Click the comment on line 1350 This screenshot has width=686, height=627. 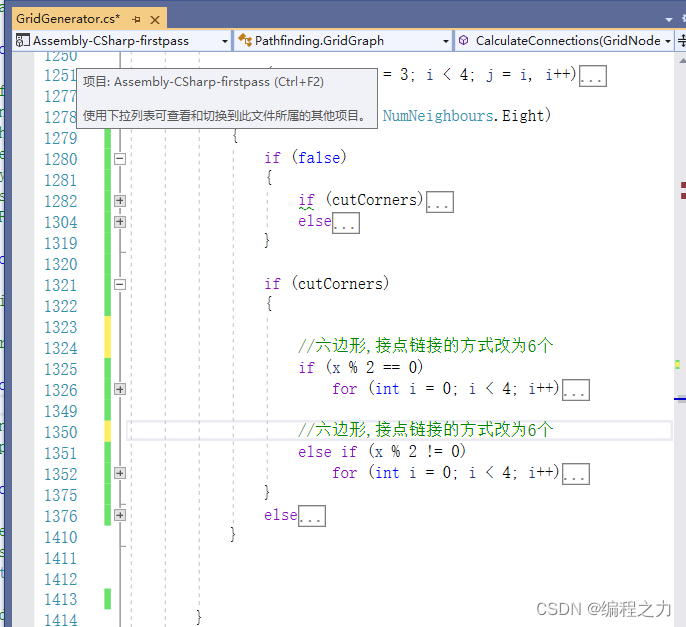[425, 430]
